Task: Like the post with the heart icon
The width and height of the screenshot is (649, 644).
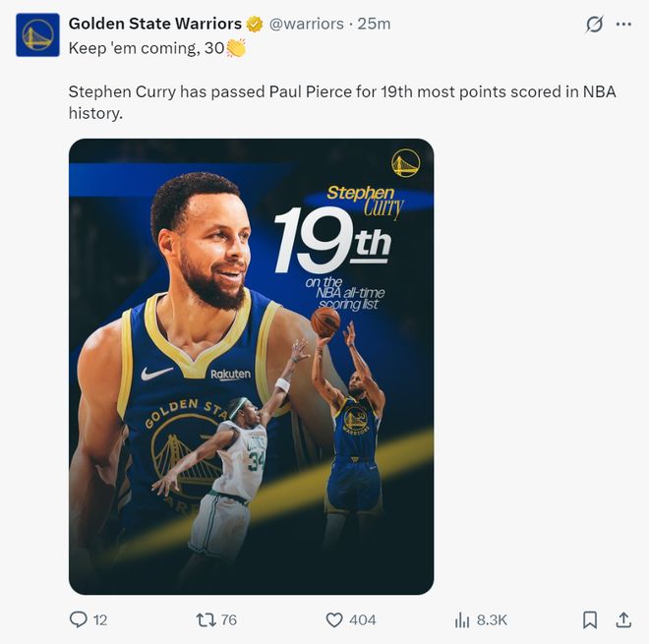Action: pyautogui.click(x=334, y=619)
